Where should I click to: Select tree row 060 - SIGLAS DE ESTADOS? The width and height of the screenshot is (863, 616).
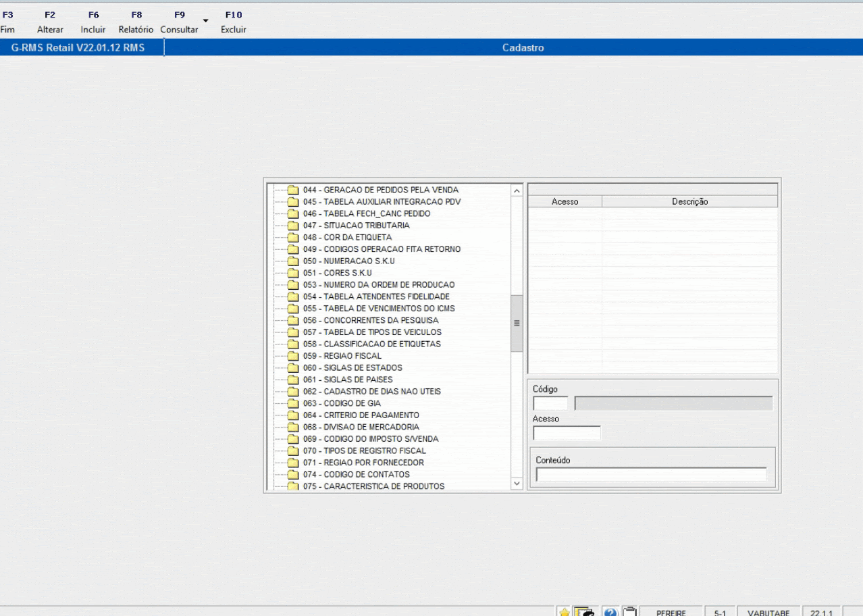click(352, 367)
